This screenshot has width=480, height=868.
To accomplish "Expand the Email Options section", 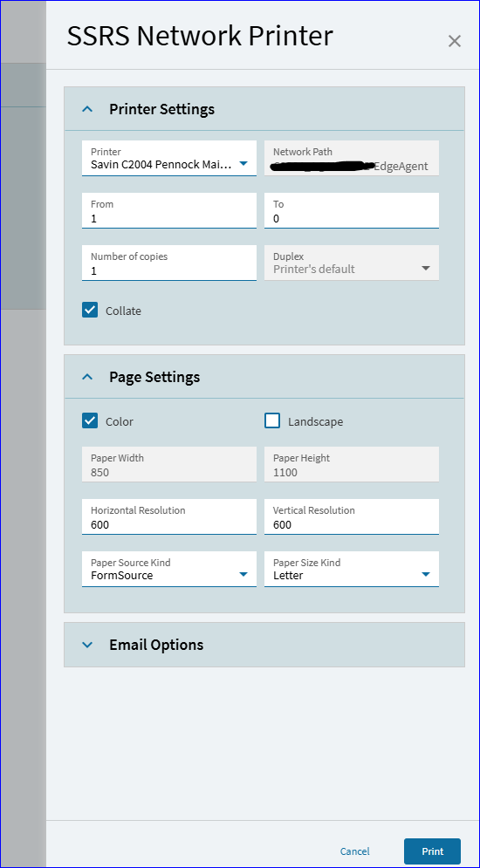I will (x=87, y=645).
